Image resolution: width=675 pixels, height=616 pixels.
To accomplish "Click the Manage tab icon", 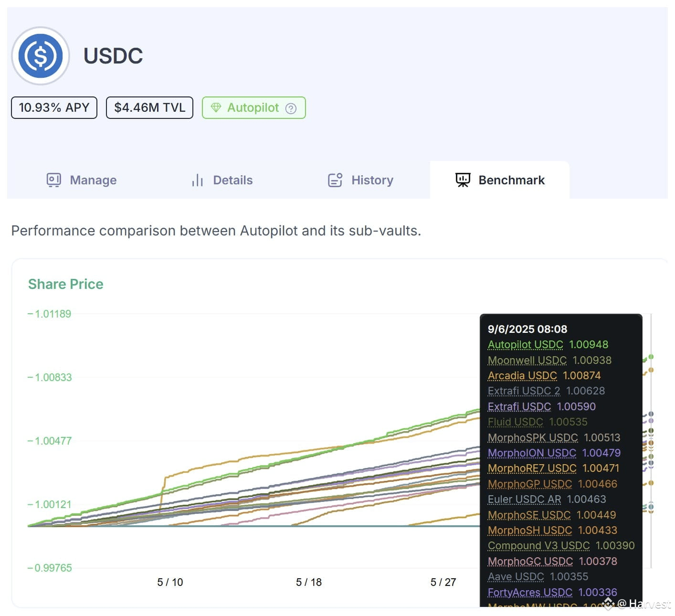I will pyautogui.click(x=53, y=180).
